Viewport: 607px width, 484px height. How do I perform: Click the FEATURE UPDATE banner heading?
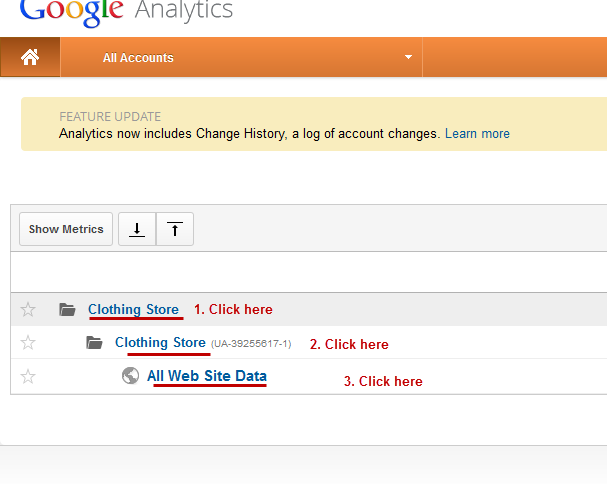point(110,116)
